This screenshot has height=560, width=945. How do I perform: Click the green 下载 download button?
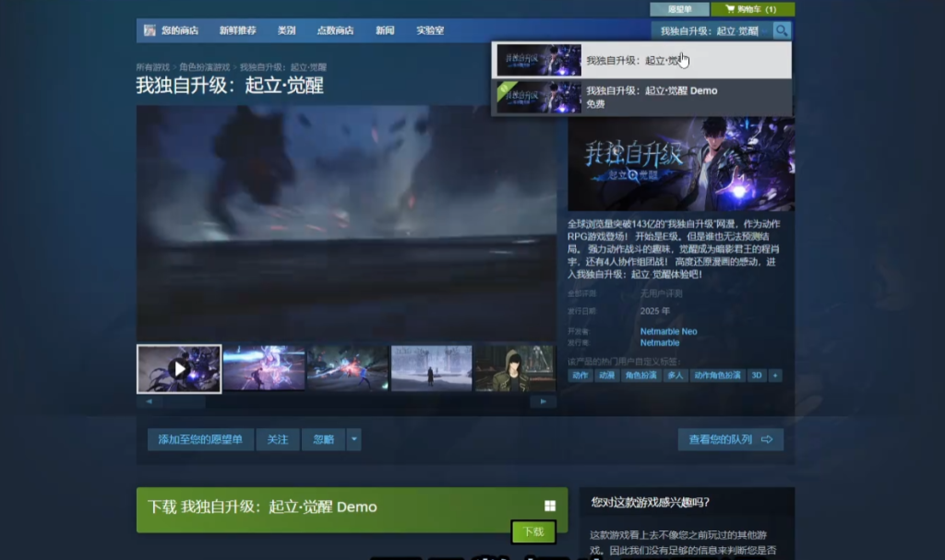coord(533,531)
